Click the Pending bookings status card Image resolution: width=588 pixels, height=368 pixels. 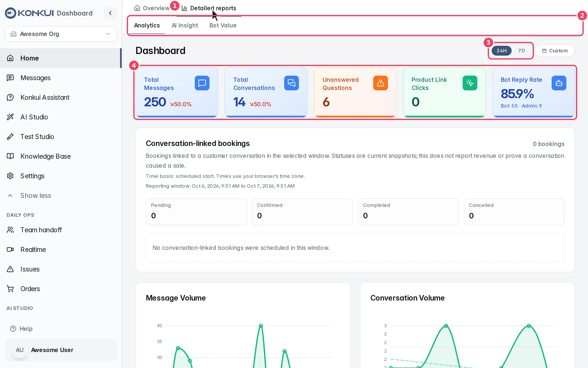tap(196, 212)
